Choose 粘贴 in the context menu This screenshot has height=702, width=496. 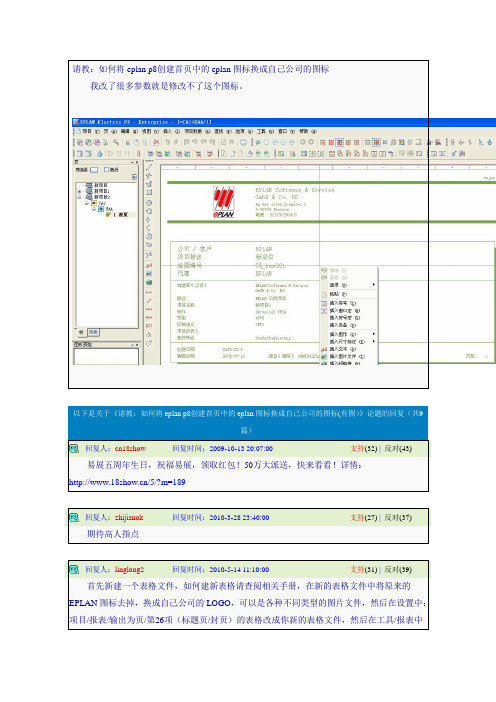338,294
